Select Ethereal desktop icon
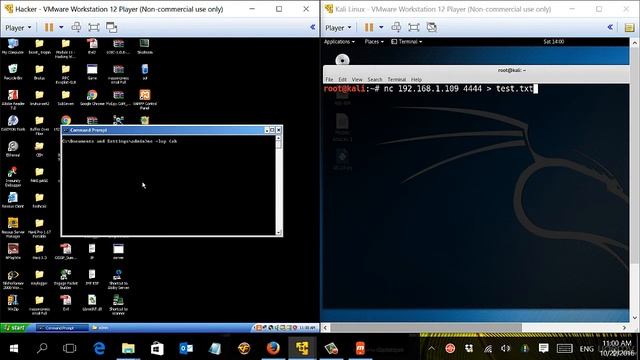The width and height of the screenshot is (640, 360). [13, 149]
